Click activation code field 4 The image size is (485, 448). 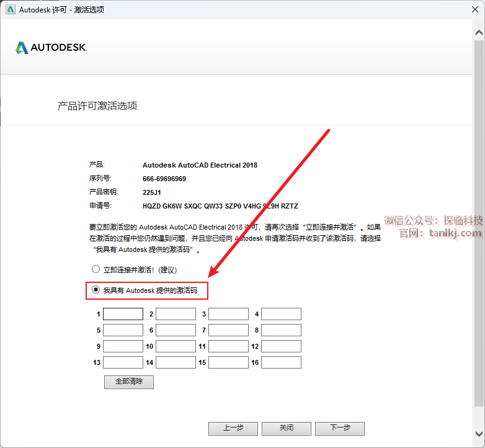point(281,314)
